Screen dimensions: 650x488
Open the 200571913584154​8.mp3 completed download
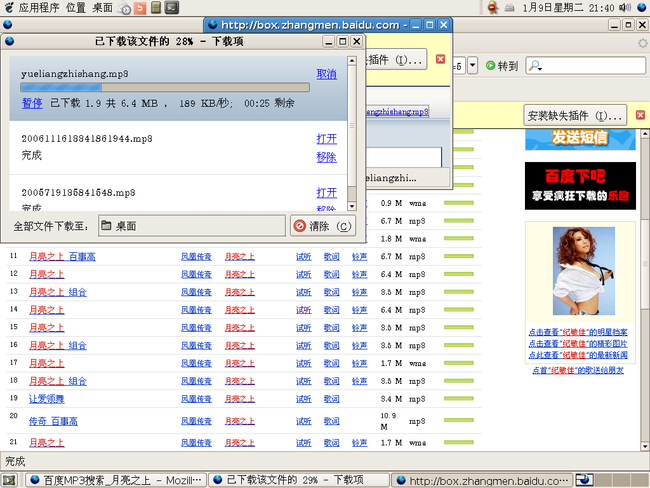click(x=326, y=193)
